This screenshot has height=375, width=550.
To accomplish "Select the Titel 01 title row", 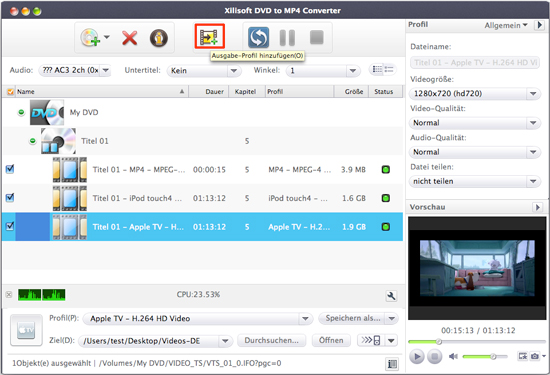I will [x=203, y=141].
